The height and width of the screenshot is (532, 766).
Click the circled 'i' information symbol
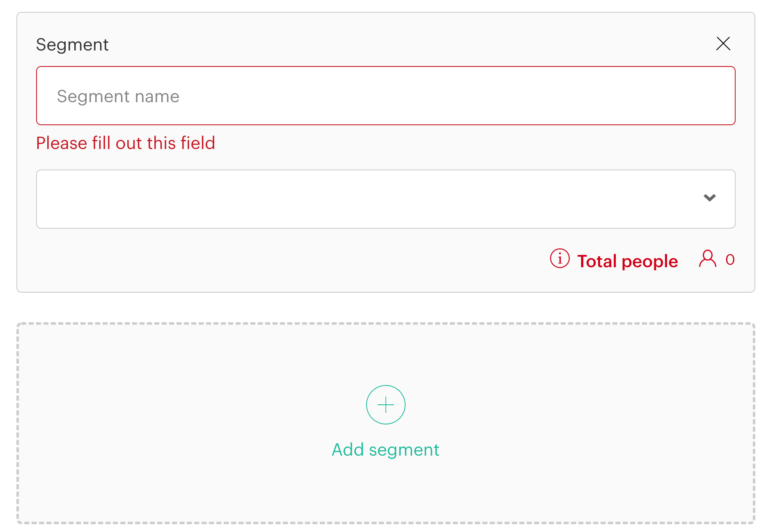tap(560, 258)
